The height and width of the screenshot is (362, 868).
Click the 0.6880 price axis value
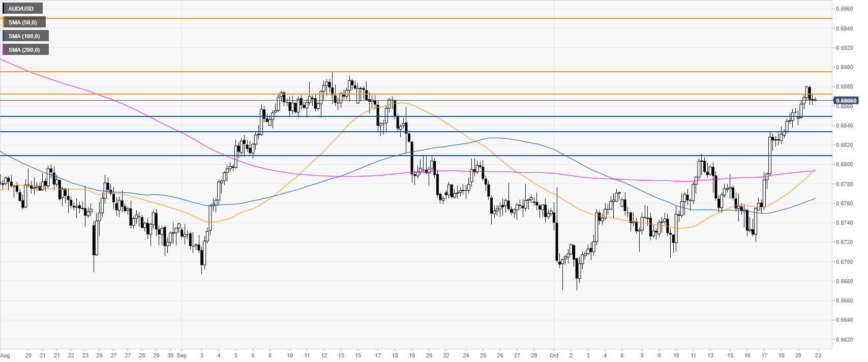(x=846, y=87)
